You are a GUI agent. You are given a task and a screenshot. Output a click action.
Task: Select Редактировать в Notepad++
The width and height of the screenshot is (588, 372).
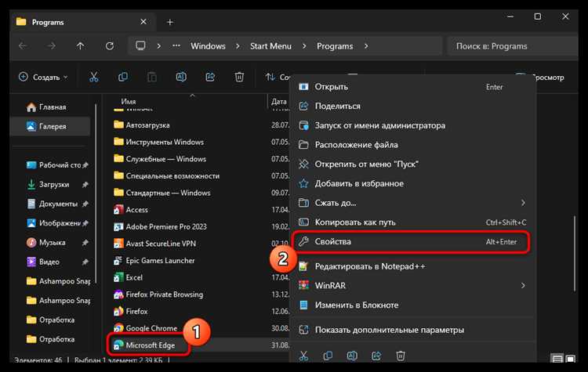(x=414, y=266)
